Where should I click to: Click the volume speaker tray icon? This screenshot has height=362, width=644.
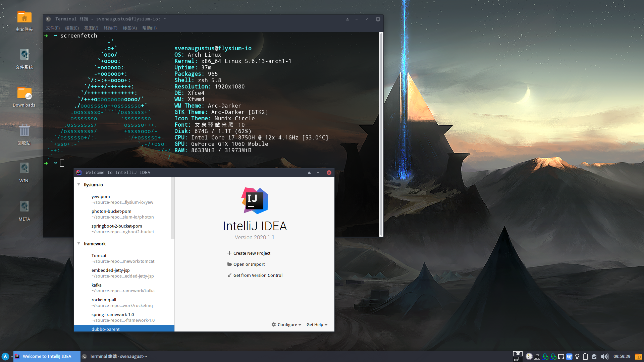pos(604,357)
